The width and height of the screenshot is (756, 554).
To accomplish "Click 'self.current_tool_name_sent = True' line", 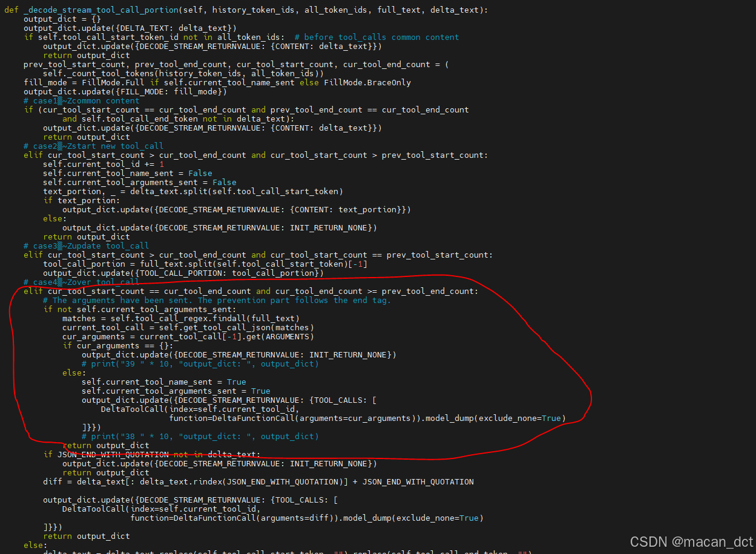I will pos(164,382).
